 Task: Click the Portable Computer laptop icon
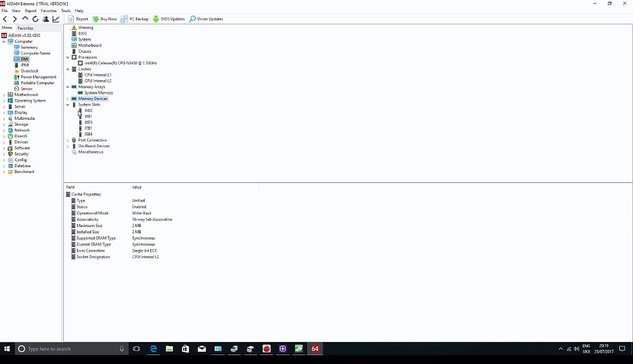pos(17,83)
